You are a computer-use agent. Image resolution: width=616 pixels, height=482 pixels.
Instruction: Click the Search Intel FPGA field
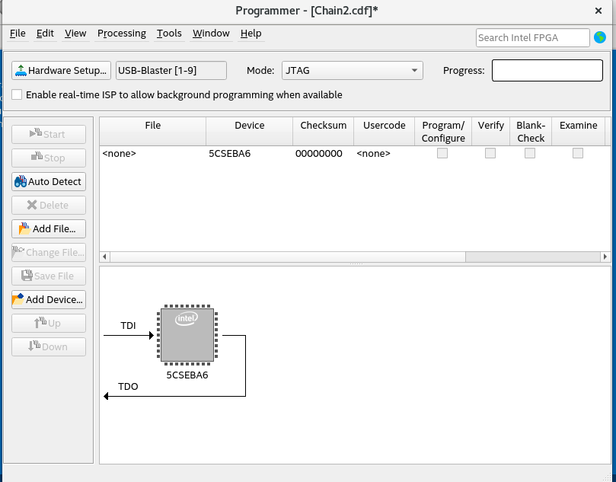(532, 38)
